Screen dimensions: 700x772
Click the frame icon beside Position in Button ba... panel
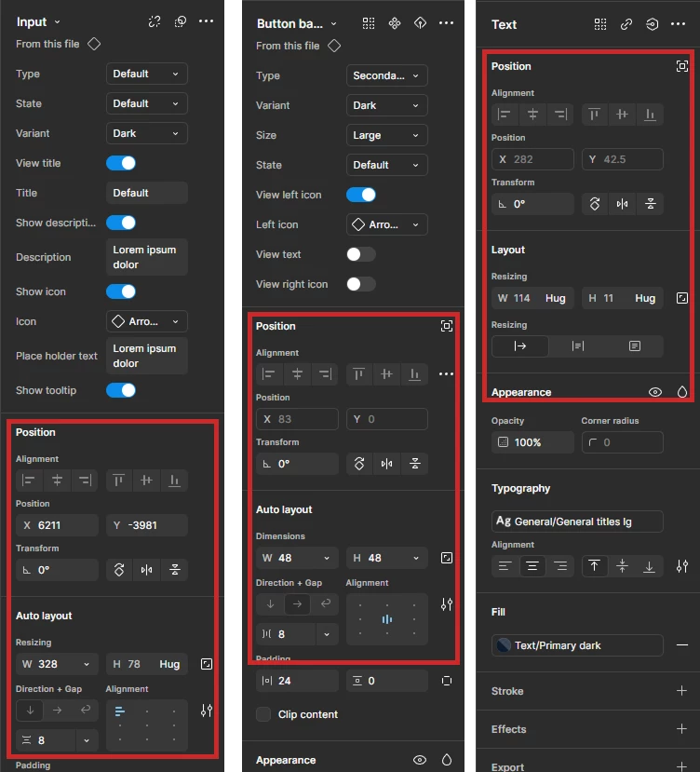[447, 326]
